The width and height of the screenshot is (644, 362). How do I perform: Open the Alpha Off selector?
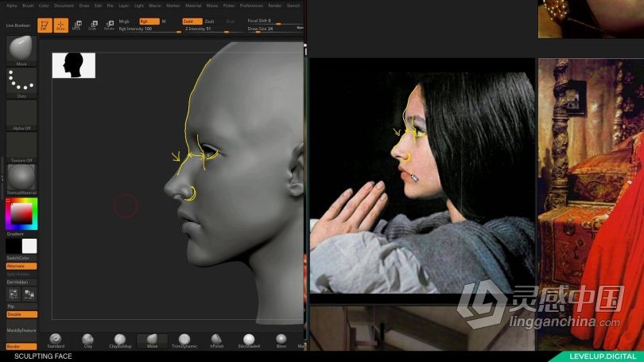click(21, 115)
